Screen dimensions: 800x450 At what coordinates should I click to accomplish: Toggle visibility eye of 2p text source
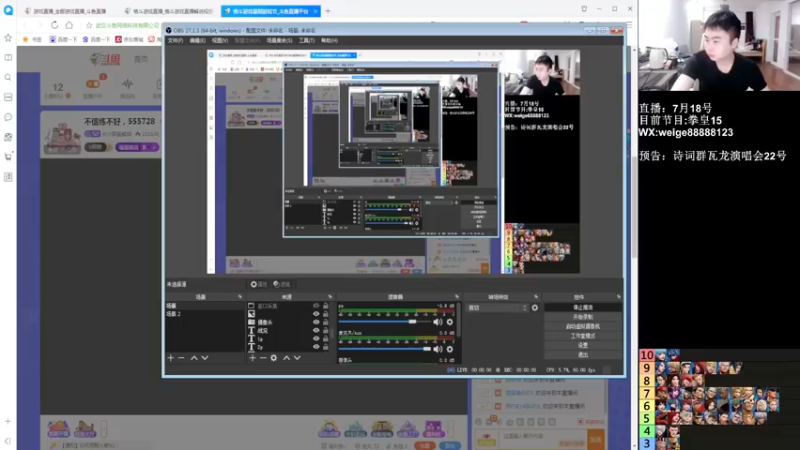click(x=316, y=347)
